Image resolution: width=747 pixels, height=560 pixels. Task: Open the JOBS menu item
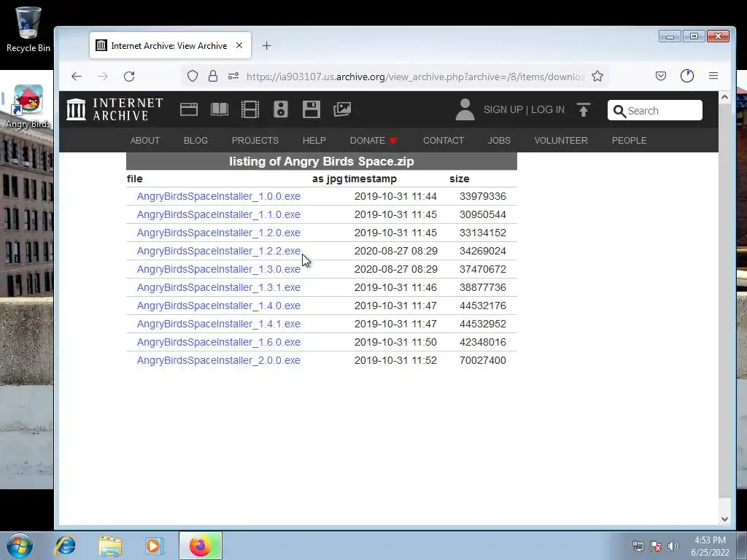(x=499, y=141)
